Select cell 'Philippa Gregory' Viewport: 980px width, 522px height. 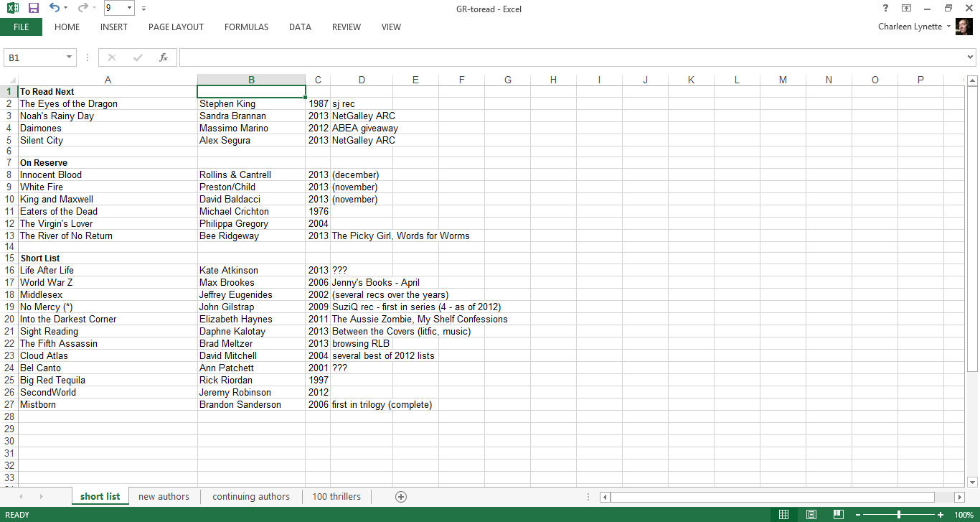(x=251, y=224)
